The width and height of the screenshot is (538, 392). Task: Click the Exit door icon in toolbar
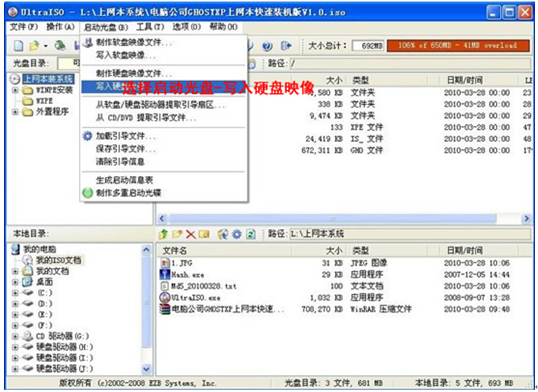click(286, 46)
